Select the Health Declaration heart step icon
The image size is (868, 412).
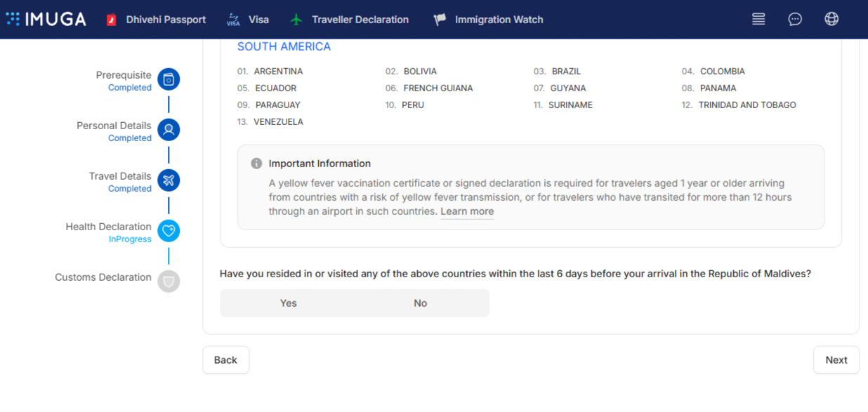[169, 231]
